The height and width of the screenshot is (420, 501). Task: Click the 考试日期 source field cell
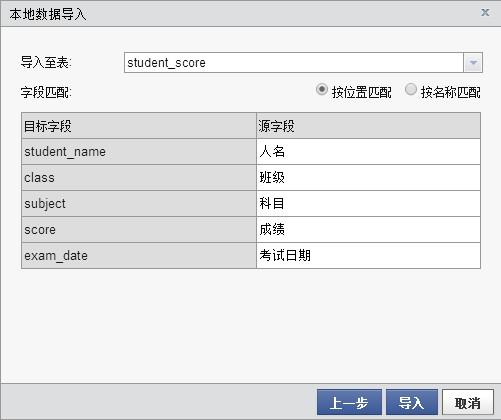tap(368, 256)
